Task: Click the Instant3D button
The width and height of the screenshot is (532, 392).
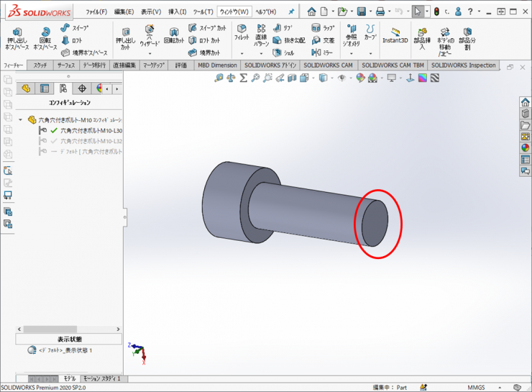Action: [395, 36]
